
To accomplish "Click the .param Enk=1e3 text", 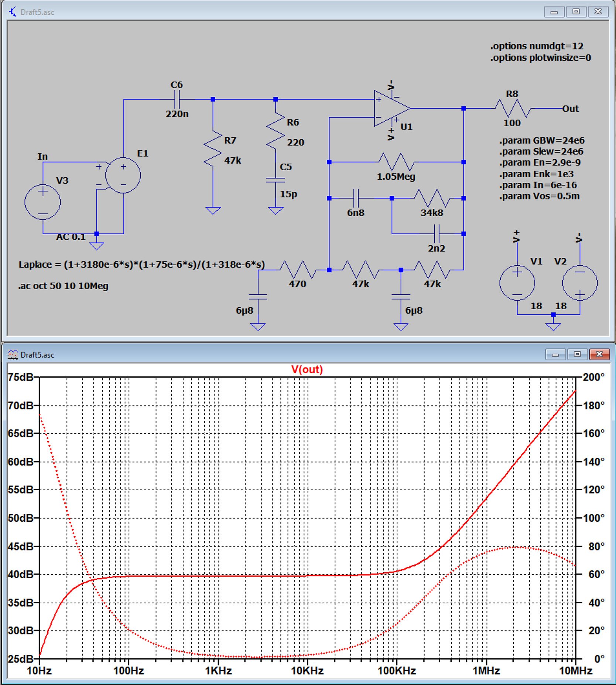I will [537, 174].
